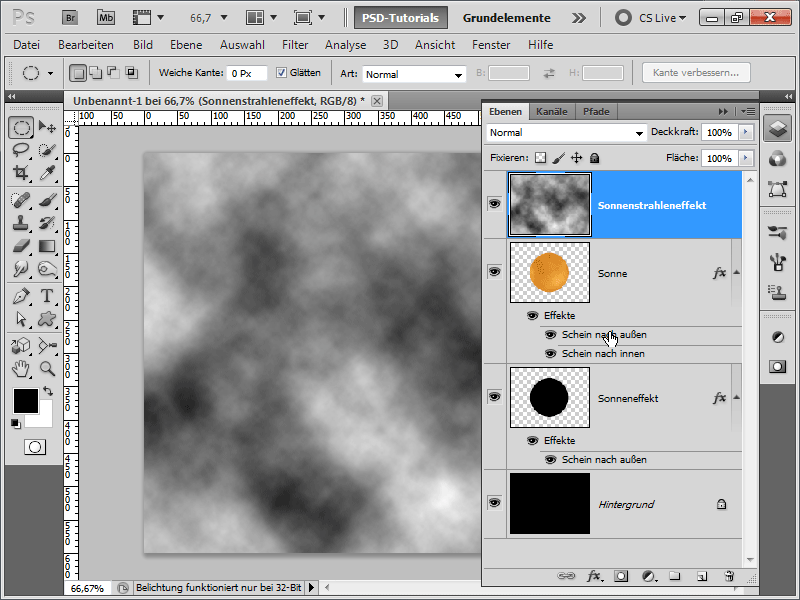
Task: Hide the Sonne layer
Action: click(x=494, y=271)
